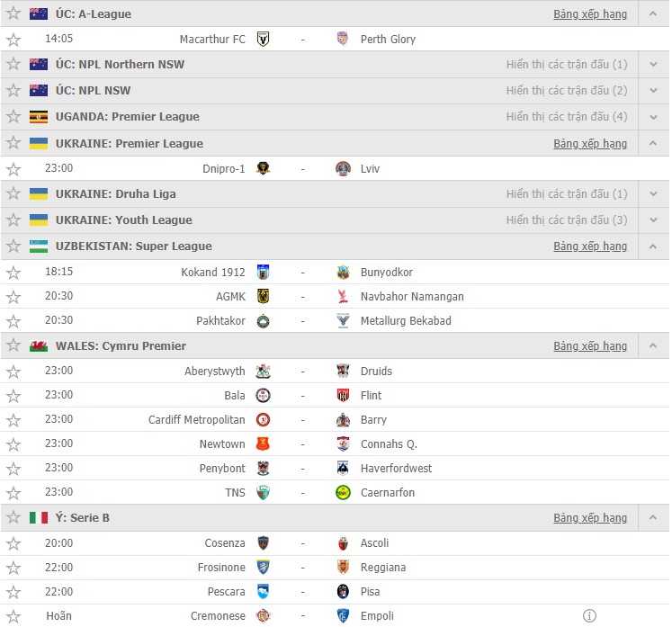Favorite the Wales Cymru Premier league
672x627 pixels.
[x=13, y=345]
